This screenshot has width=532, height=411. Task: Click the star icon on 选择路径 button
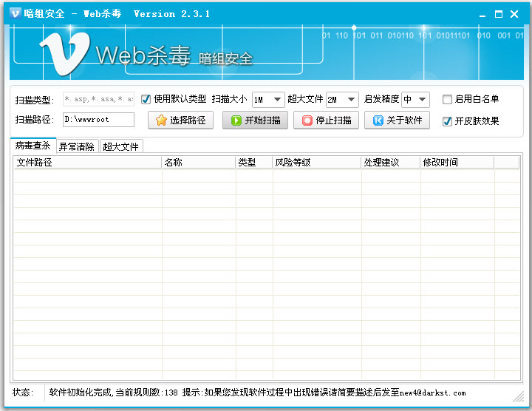coord(161,120)
